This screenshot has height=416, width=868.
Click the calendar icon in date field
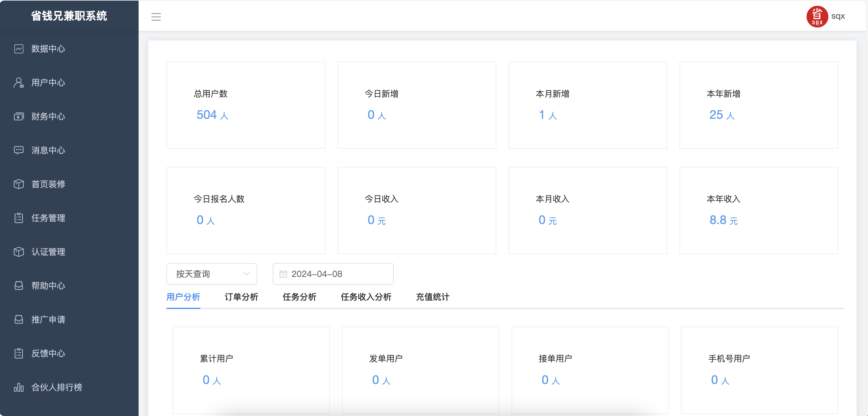283,274
